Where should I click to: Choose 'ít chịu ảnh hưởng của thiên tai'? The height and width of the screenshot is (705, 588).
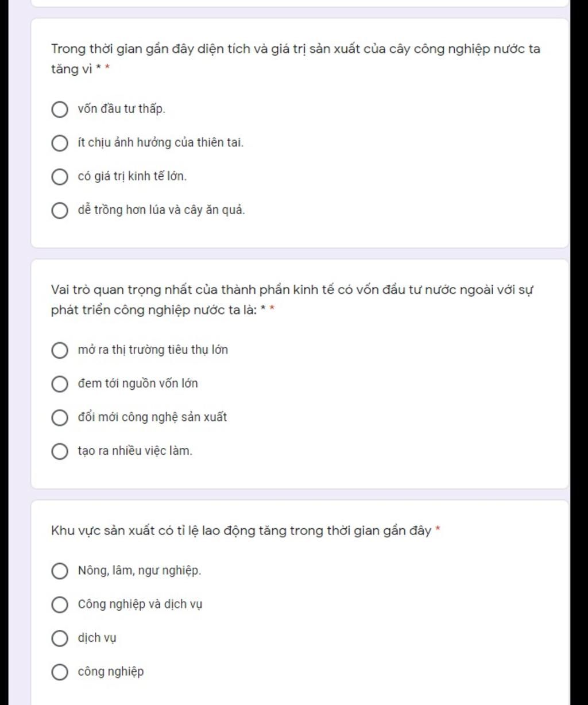tap(60, 143)
